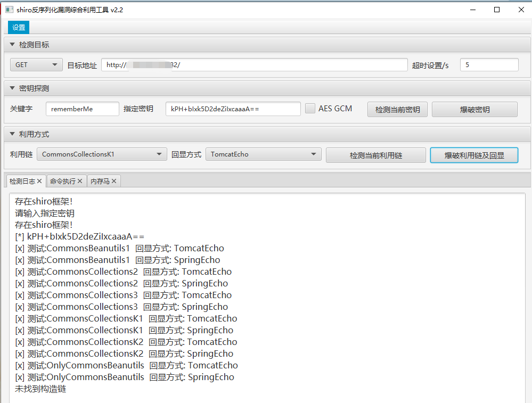Click the 爆破利用链及回显 button

click(474, 155)
